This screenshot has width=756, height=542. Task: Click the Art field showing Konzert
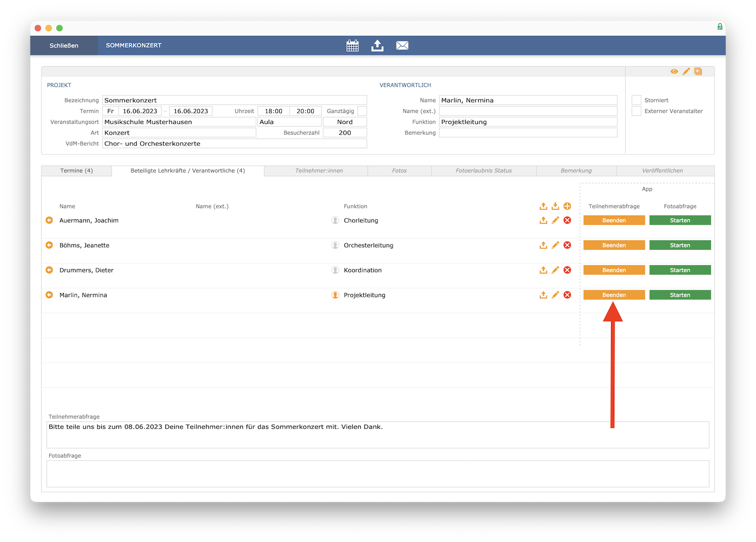coord(179,133)
